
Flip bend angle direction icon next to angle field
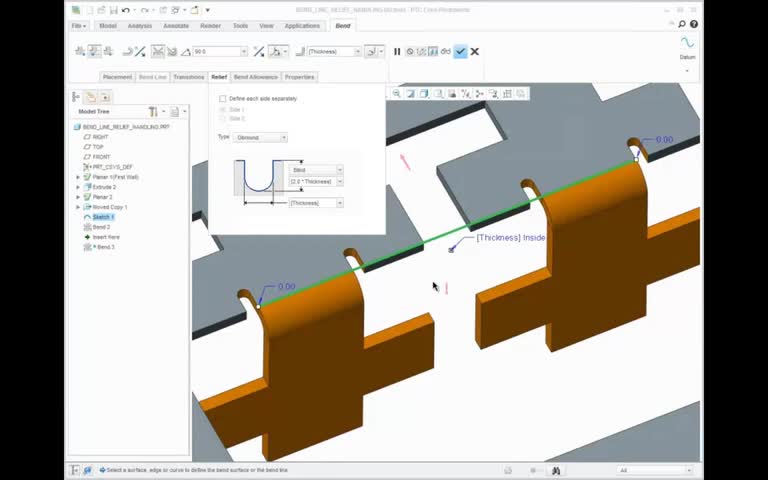259,51
